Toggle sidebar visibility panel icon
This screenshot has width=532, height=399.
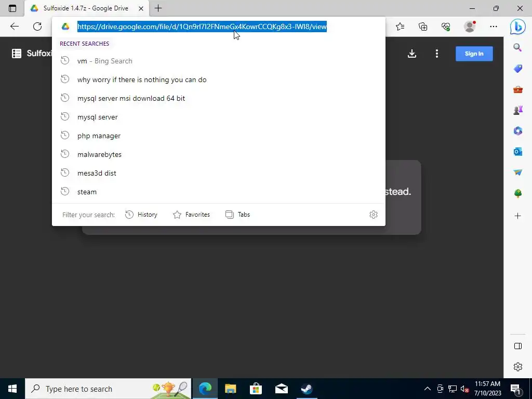tap(518, 346)
